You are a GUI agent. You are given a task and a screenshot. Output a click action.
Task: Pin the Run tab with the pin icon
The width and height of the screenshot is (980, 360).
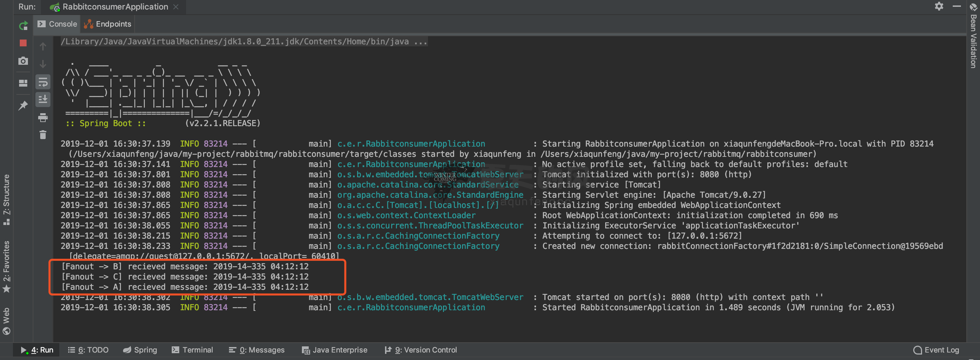tap(23, 105)
